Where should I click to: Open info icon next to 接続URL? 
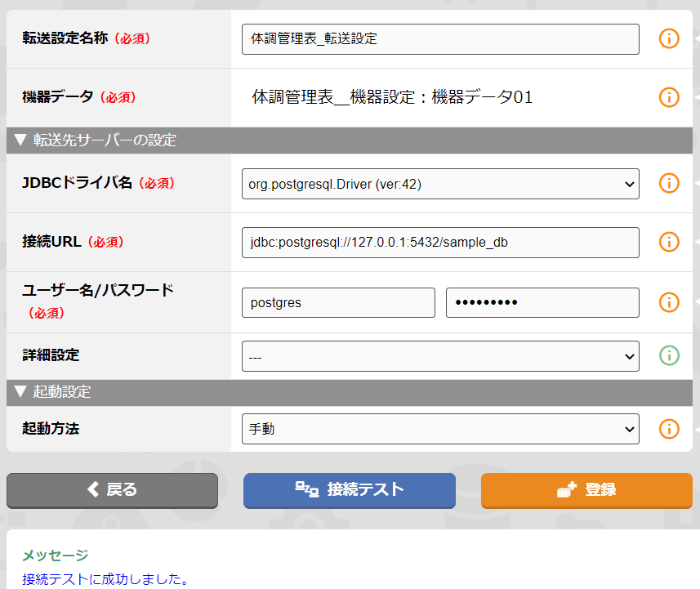tap(669, 242)
